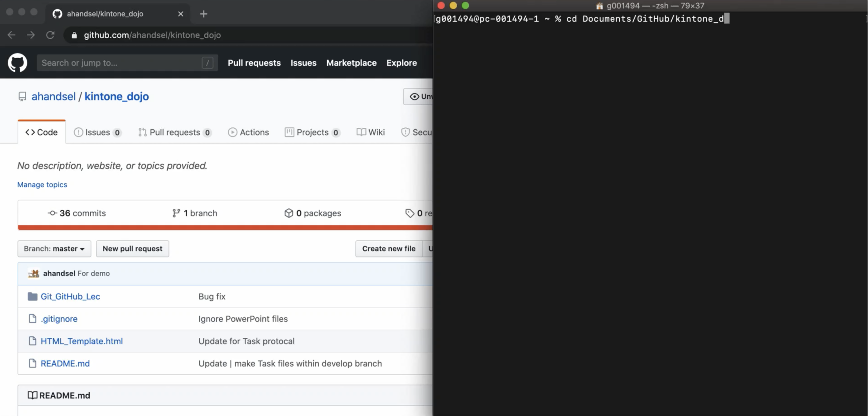This screenshot has width=868, height=416.
Task: Open the HTML_Template.html file
Action: [x=82, y=341]
